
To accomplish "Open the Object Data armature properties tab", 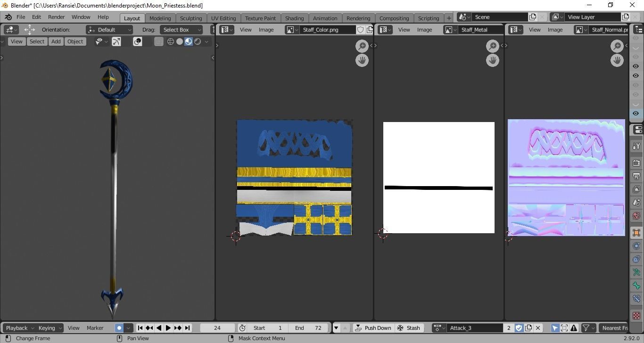I will pos(636,272).
